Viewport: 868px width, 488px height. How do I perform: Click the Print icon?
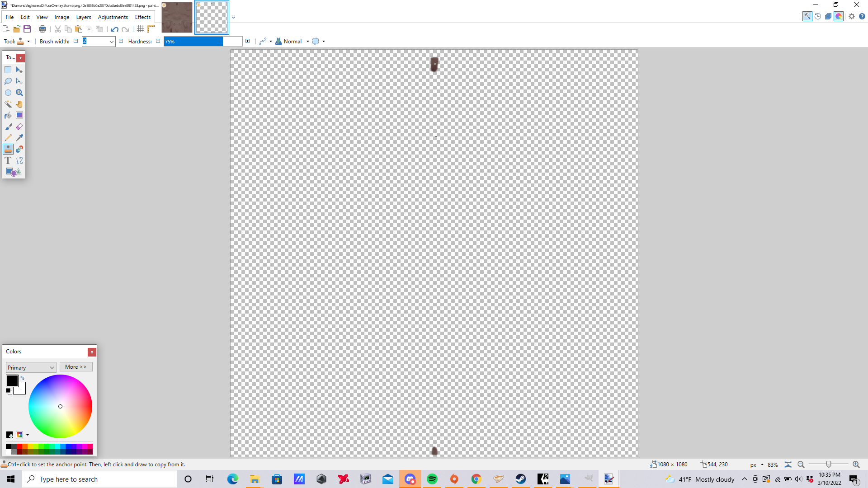click(x=42, y=29)
